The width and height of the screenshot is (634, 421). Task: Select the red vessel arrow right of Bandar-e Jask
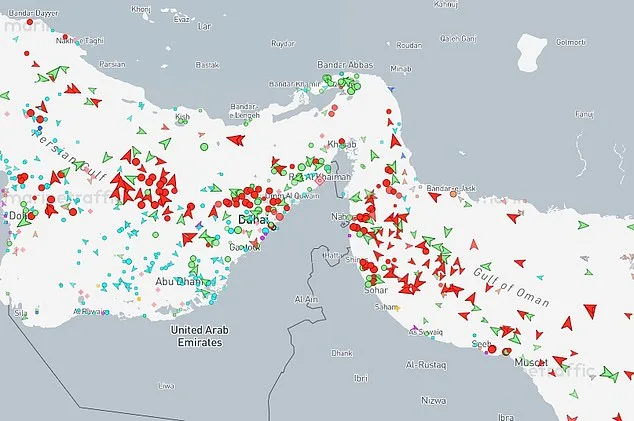point(513,216)
